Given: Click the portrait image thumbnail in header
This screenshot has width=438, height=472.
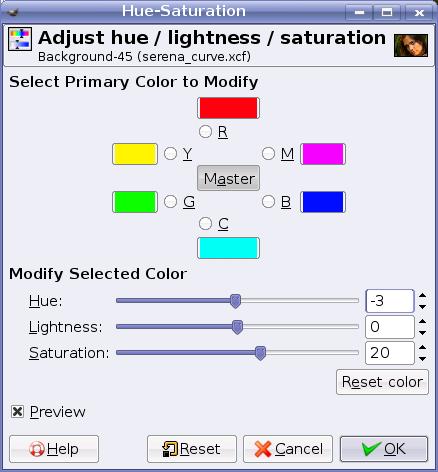Looking at the screenshot, I should tap(411, 45).
